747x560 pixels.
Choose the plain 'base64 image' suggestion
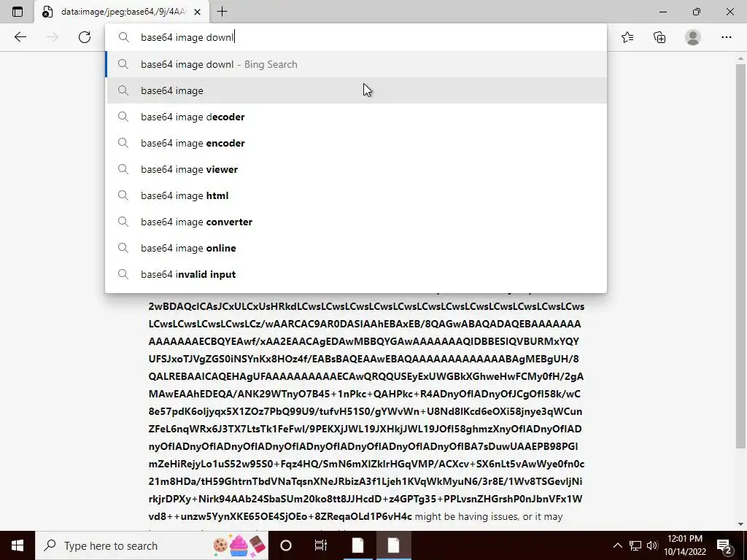[x=356, y=90]
